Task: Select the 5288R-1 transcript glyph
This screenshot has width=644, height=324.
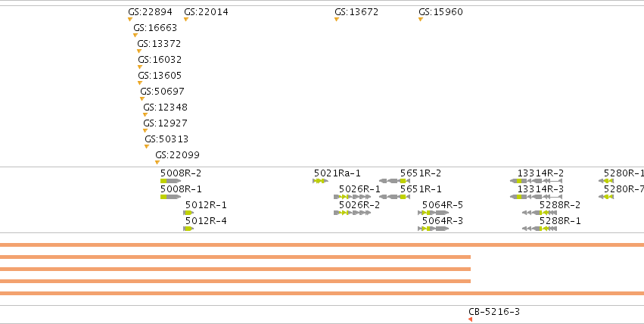Action: pyautogui.click(x=540, y=229)
